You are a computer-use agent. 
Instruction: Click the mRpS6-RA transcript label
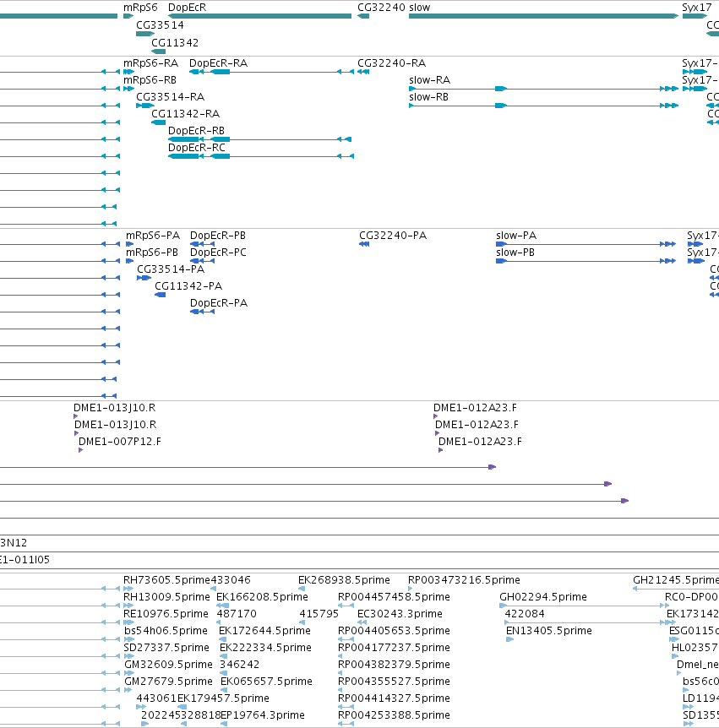(150, 63)
